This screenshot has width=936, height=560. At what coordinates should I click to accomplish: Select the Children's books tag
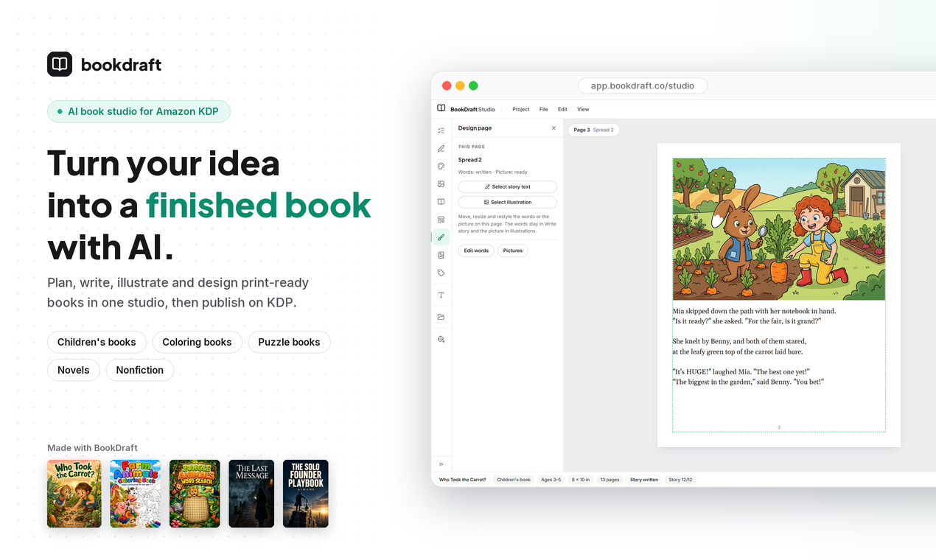coord(97,342)
